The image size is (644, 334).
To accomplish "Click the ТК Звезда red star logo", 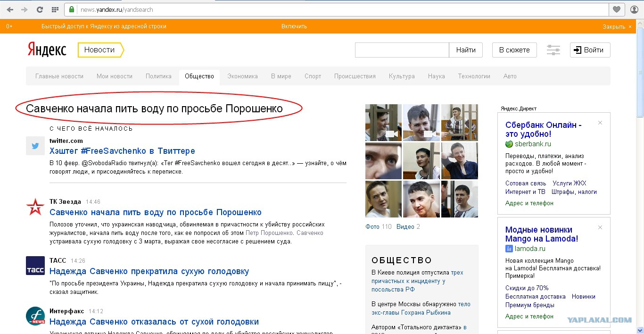I will [x=35, y=207].
